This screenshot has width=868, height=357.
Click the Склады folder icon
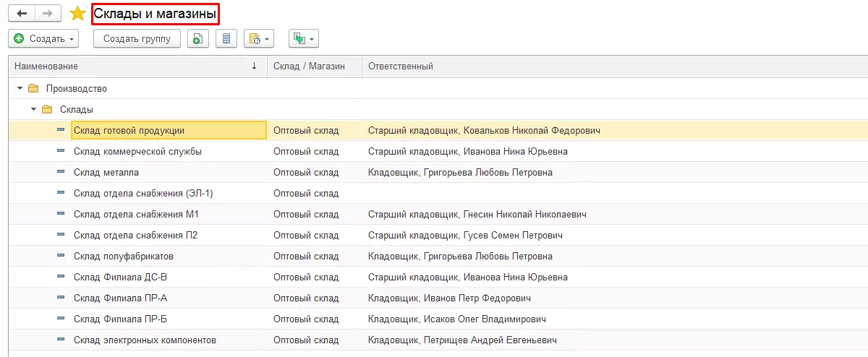[47, 110]
